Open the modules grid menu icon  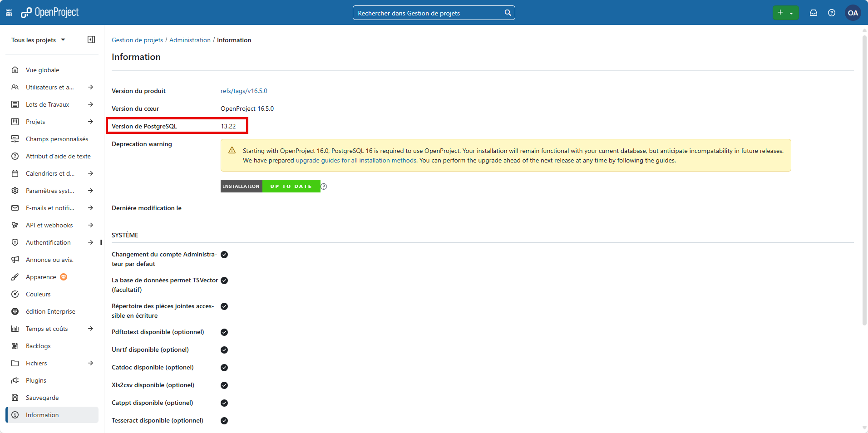pyautogui.click(x=9, y=13)
